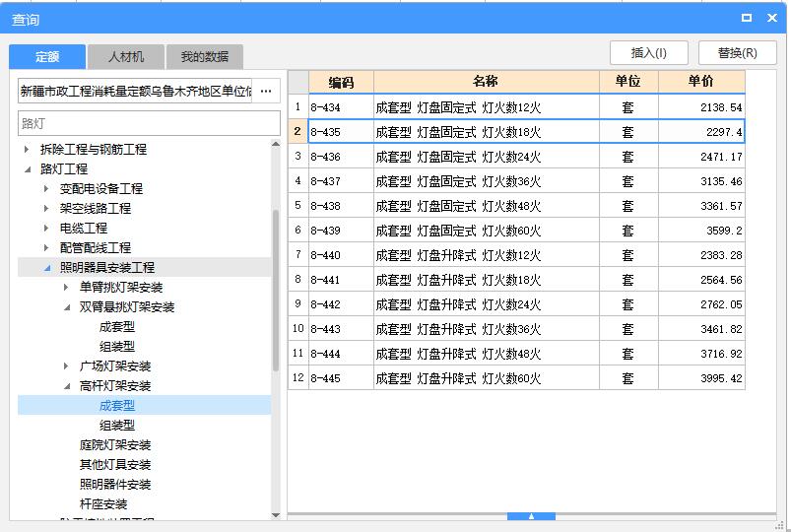Click price cell 3995.42
The image size is (791, 532).
pyautogui.click(x=701, y=378)
